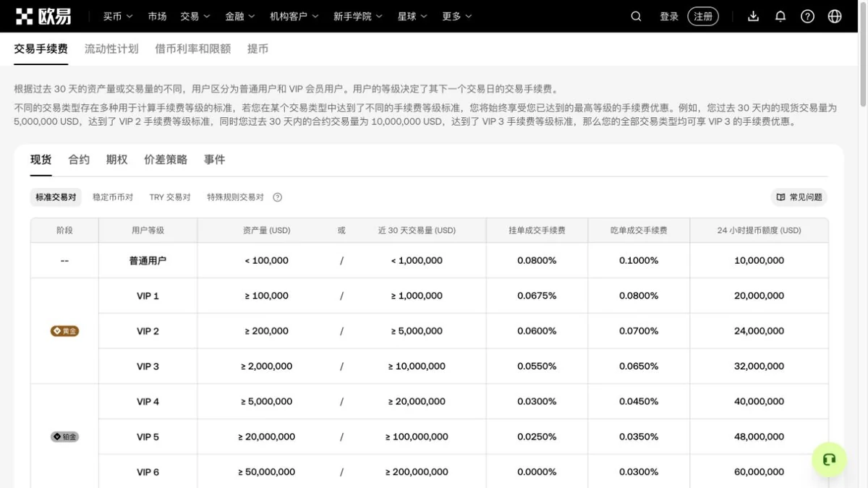Expand the 买币 dropdown menu
This screenshot has width=868, height=488.
click(118, 16)
